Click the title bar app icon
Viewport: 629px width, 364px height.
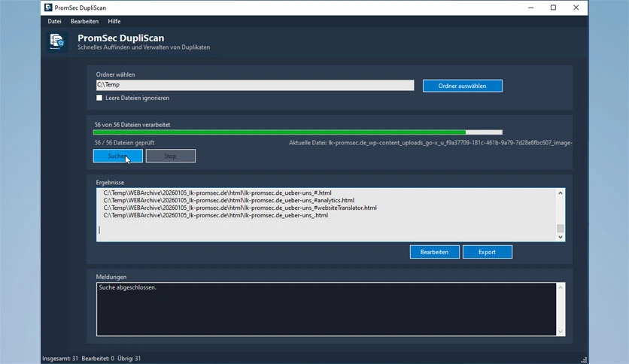[x=48, y=8]
